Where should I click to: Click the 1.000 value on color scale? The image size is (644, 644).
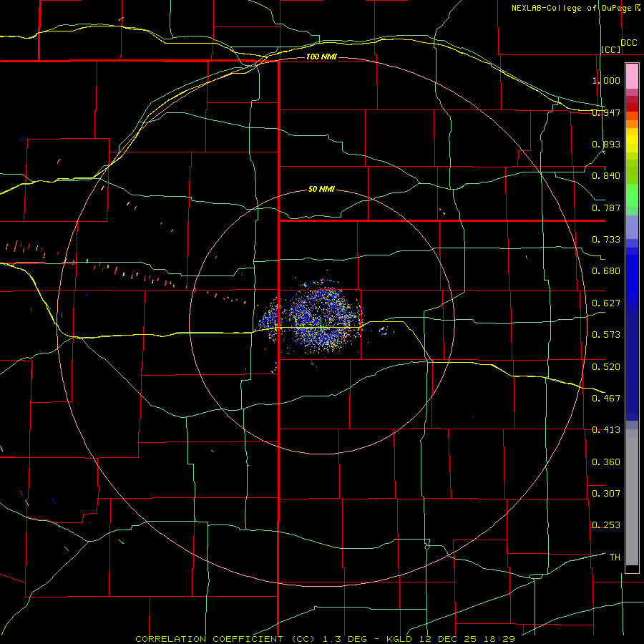tap(606, 80)
